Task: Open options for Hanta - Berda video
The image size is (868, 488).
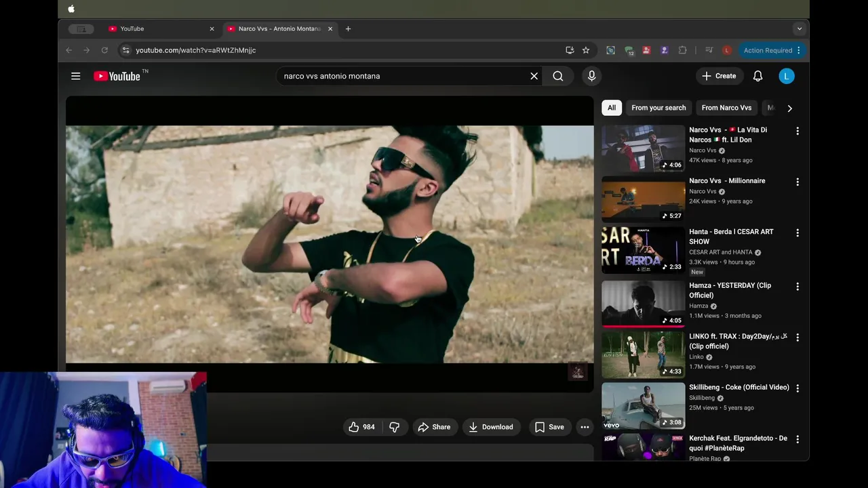Action: (x=797, y=232)
